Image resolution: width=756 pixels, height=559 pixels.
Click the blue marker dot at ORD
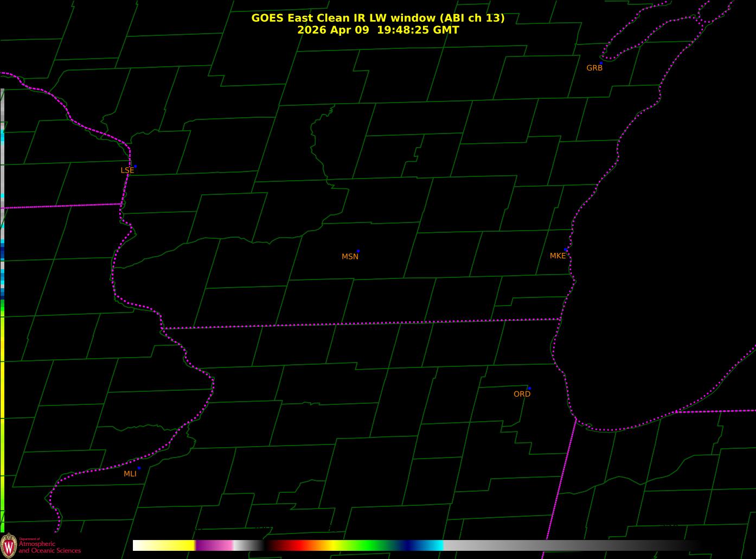(x=529, y=389)
